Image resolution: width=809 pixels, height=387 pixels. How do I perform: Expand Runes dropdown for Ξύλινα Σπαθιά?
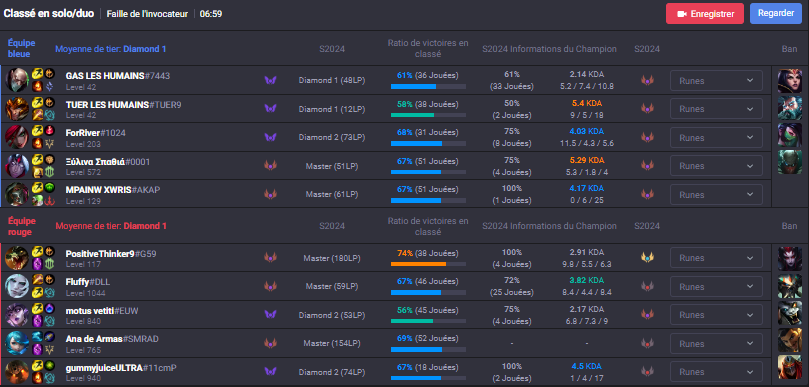[716, 166]
